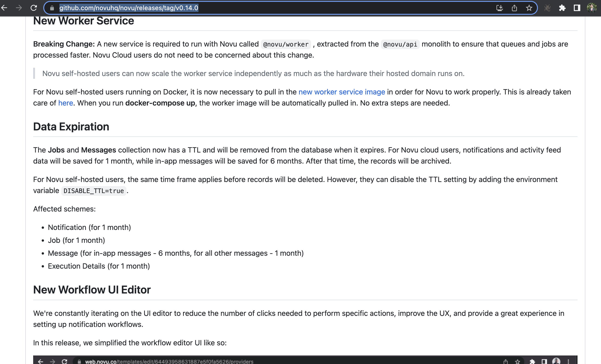Reload the GitHub release page
The image size is (601, 364).
coord(34,8)
